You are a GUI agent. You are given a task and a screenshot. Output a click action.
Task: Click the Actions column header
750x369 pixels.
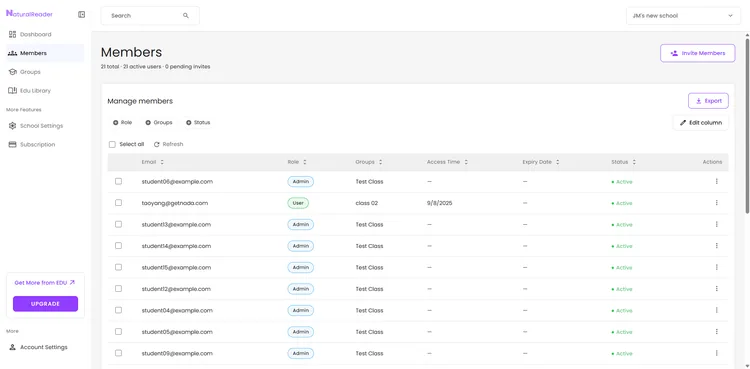pos(712,162)
